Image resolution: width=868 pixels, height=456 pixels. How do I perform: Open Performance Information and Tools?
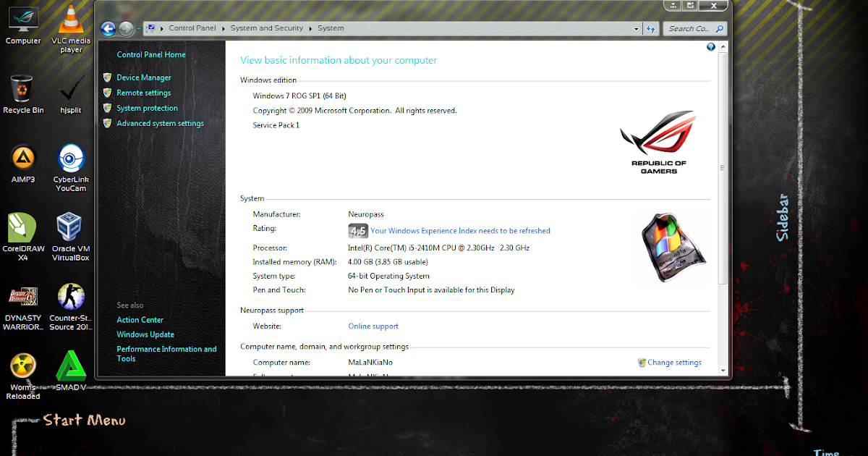(166, 354)
